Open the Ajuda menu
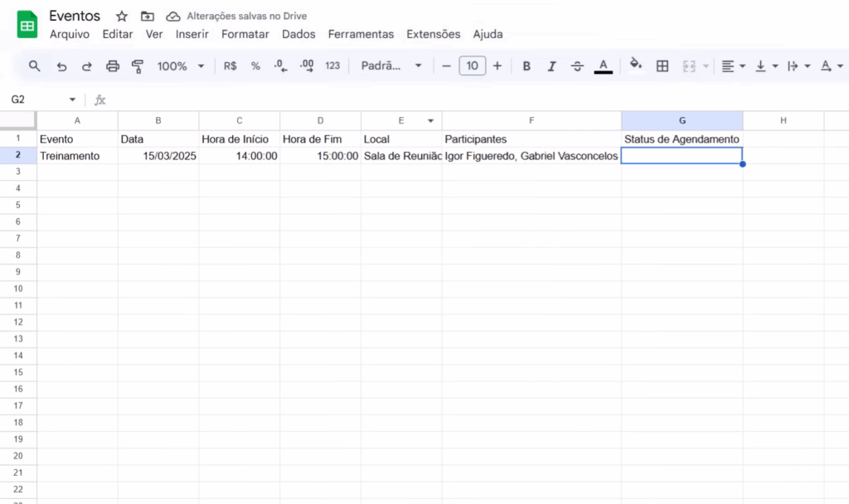The width and height of the screenshot is (849, 504). coord(488,34)
